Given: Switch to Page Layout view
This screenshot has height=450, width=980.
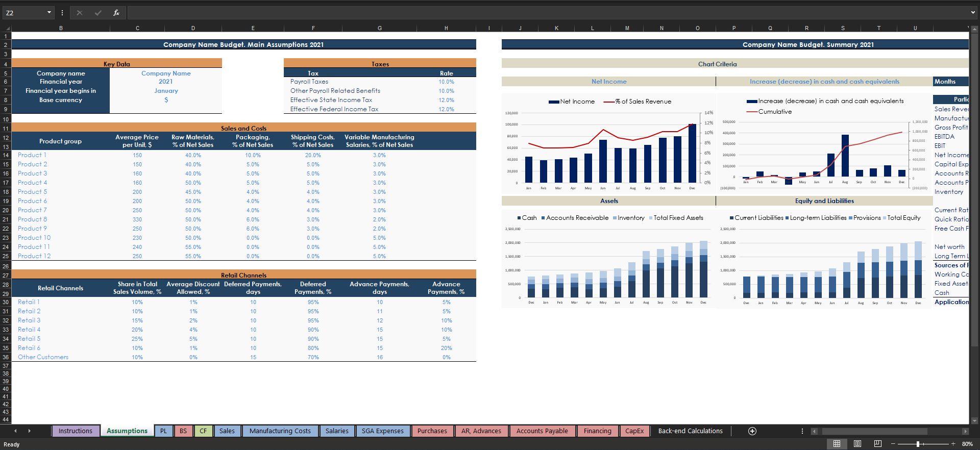Looking at the screenshot, I should (857, 444).
